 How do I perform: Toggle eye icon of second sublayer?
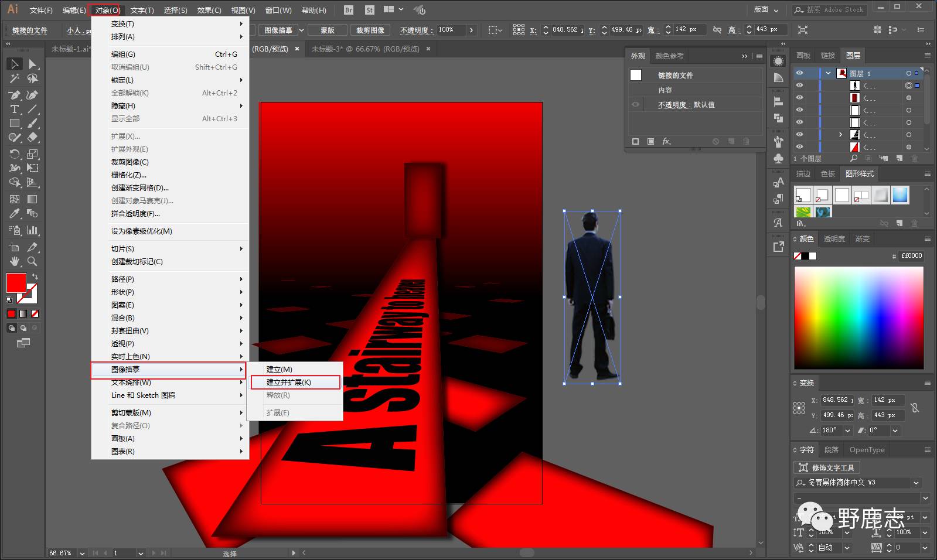(799, 98)
